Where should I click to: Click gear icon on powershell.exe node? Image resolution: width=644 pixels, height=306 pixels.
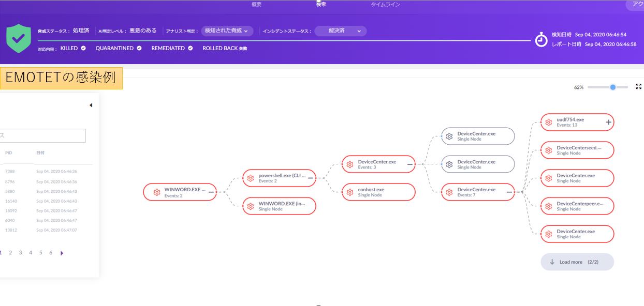pos(251,178)
